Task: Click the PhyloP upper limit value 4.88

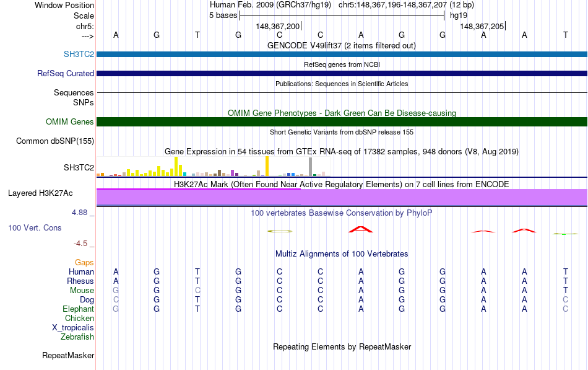Action: pos(79,213)
